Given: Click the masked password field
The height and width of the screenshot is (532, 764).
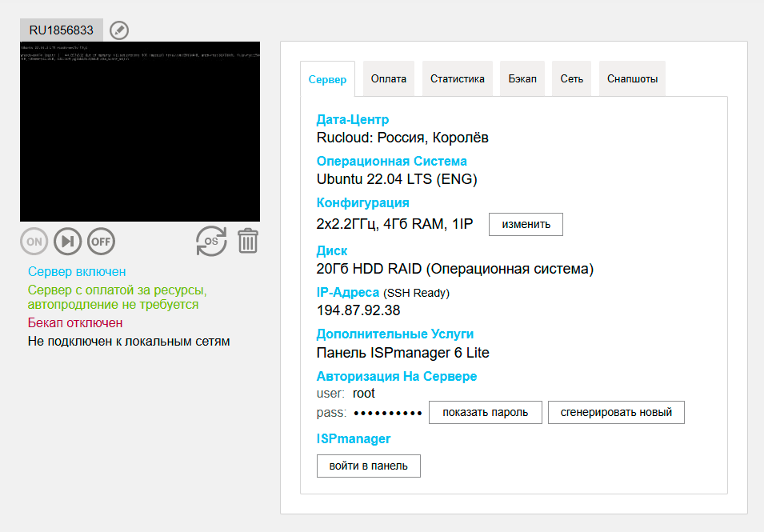Looking at the screenshot, I should 390,412.
